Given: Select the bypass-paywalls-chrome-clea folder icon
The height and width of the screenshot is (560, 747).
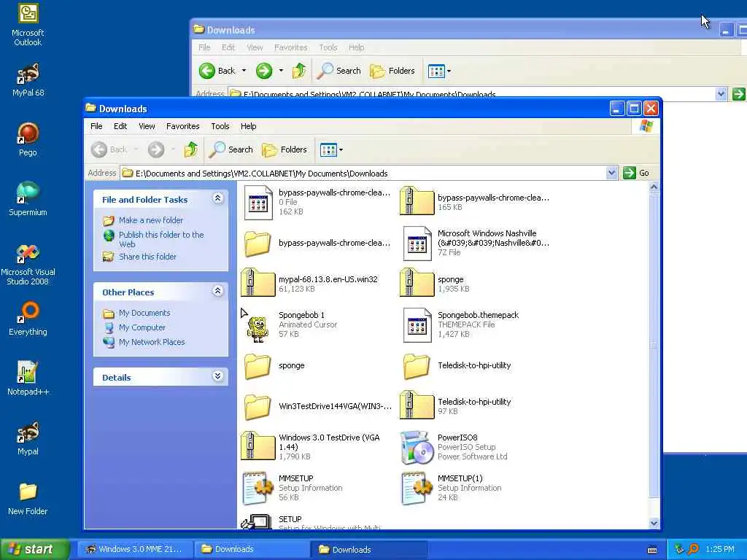Looking at the screenshot, I should point(258,244).
